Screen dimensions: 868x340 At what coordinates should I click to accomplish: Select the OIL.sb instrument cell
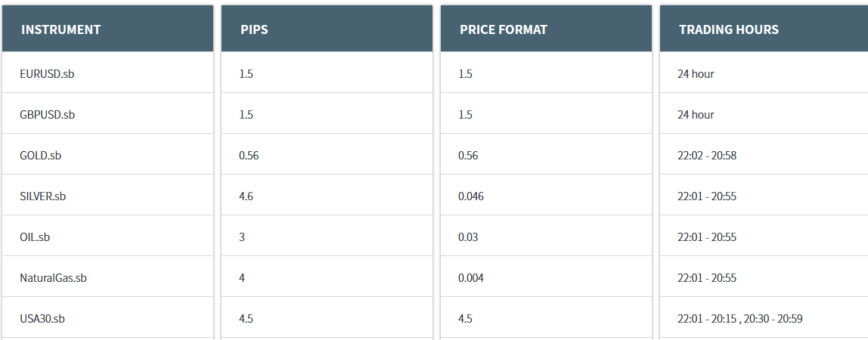tap(108, 236)
